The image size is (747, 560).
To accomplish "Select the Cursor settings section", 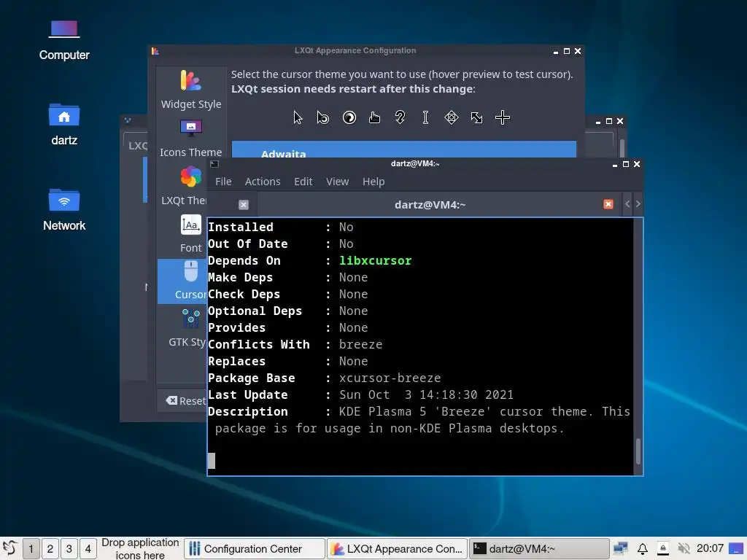I will point(183,281).
